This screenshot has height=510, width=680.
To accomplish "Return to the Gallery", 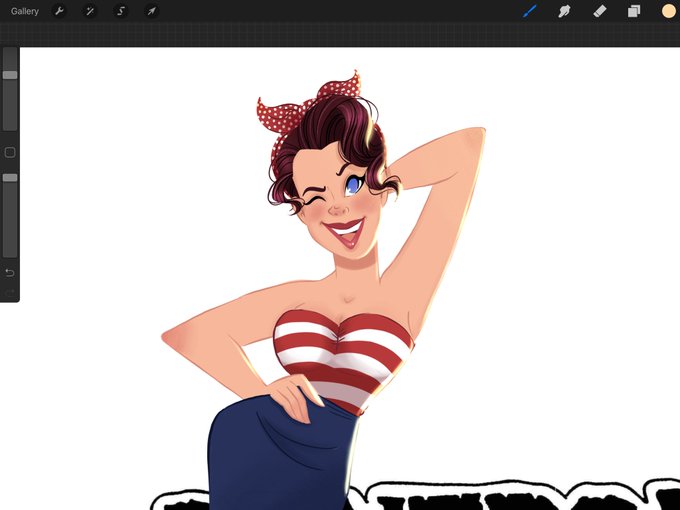I will click(25, 11).
